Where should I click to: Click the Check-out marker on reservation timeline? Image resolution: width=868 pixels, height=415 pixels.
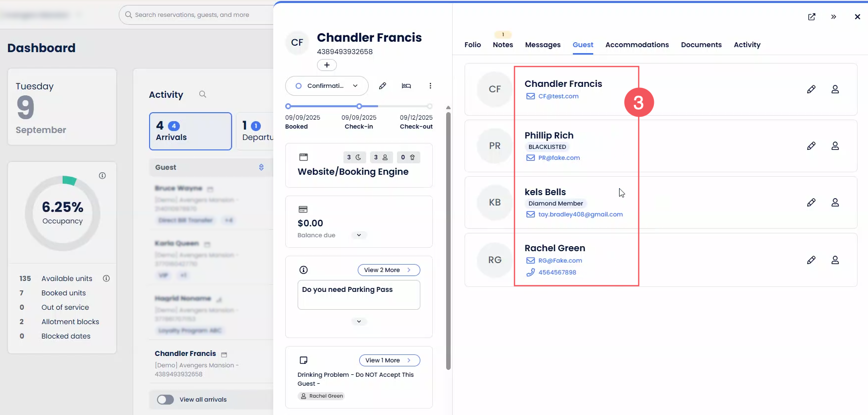(430, 106)
